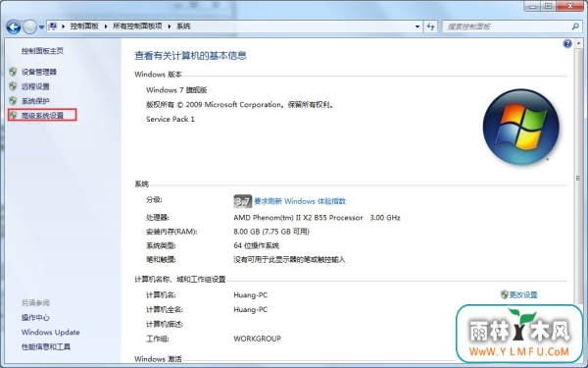
Task: Close the System window
Action: click(x=570, y=6)
